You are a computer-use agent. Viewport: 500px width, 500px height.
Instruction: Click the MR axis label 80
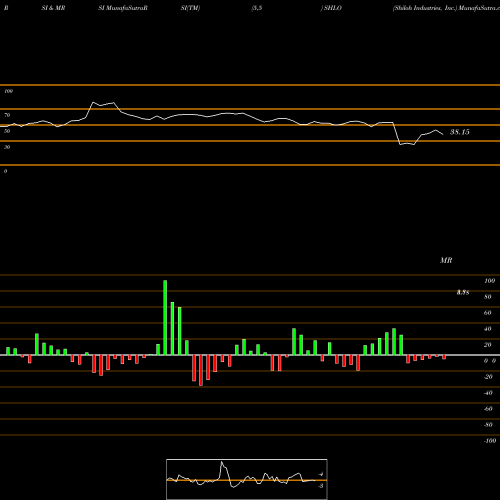tap(488, 297)
